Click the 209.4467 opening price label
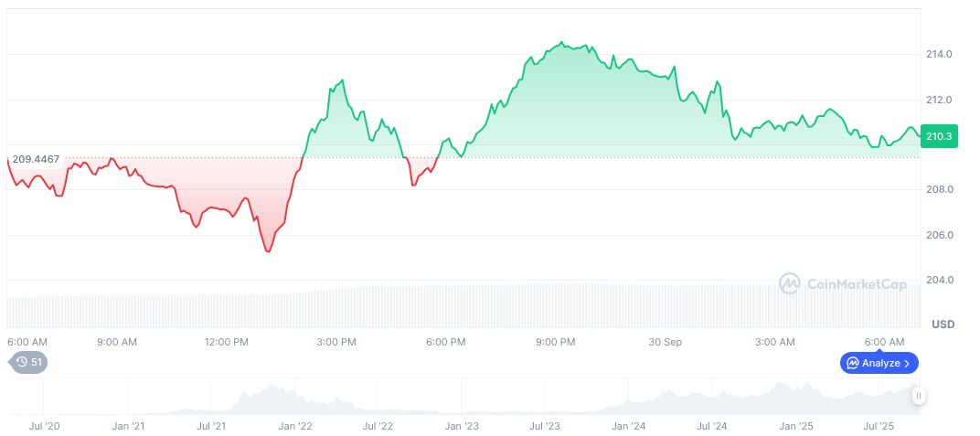The image size is (980, 436). click(36, 159)
